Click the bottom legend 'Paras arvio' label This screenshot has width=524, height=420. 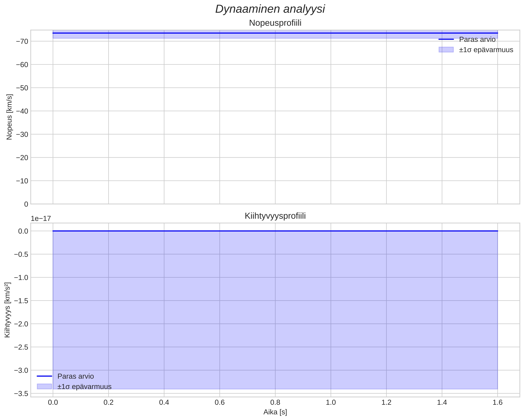(x=76, y=376)
